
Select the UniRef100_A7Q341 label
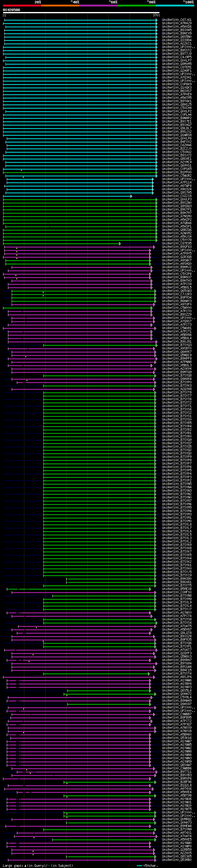(x=177, y=78)
